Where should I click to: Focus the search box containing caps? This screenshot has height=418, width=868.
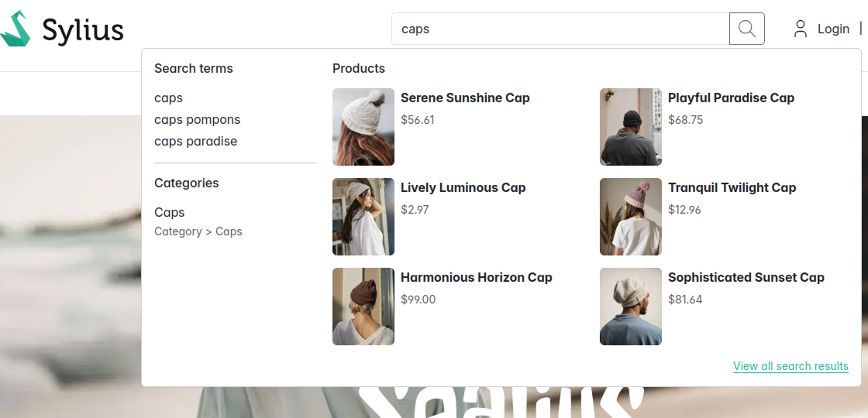pos(560,29)
